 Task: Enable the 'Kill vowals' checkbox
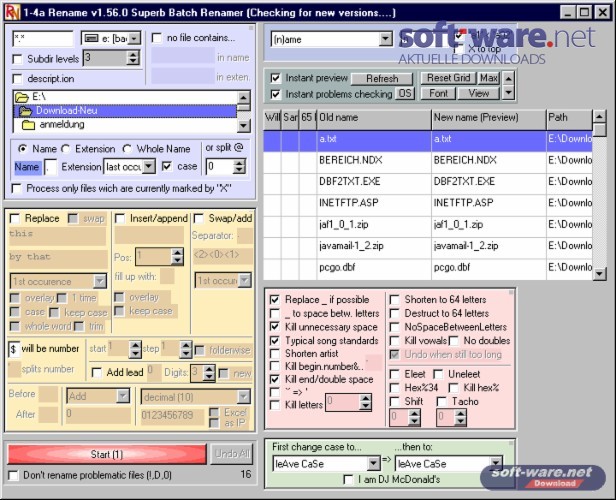click(394, 341)
